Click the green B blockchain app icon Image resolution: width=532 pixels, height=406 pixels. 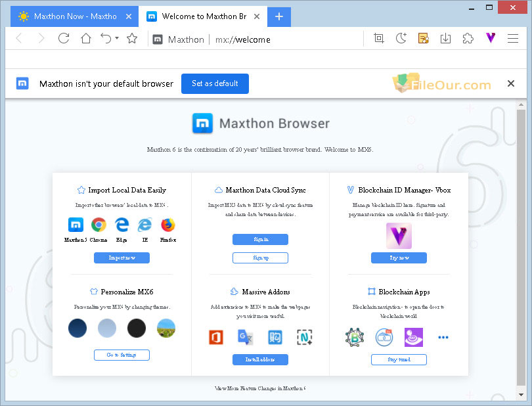click(x=355, y=338)
